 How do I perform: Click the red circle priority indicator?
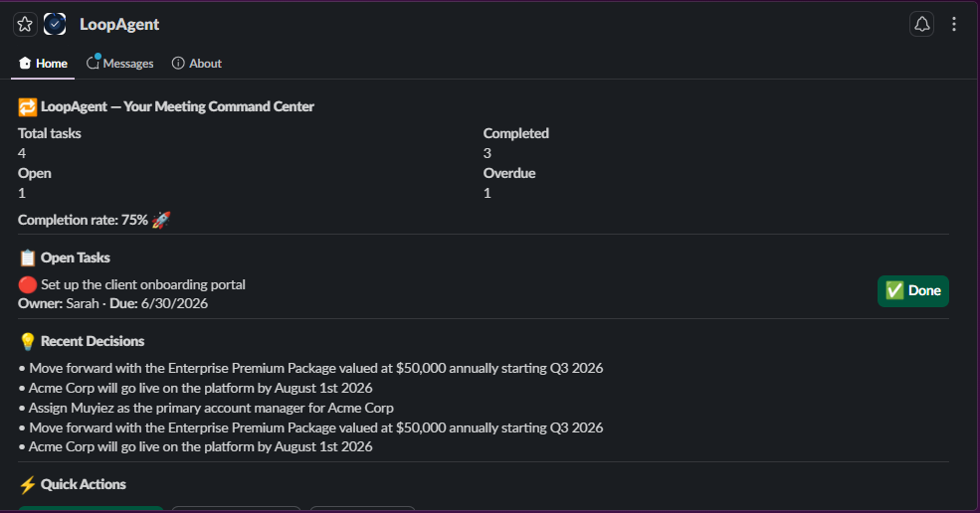pyautogui.click(x=28, y=285)
